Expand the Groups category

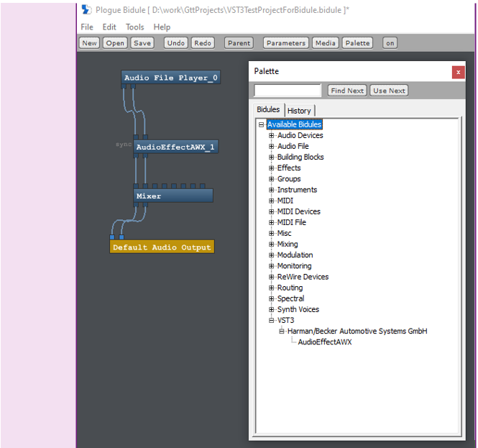tap(271, 179)
